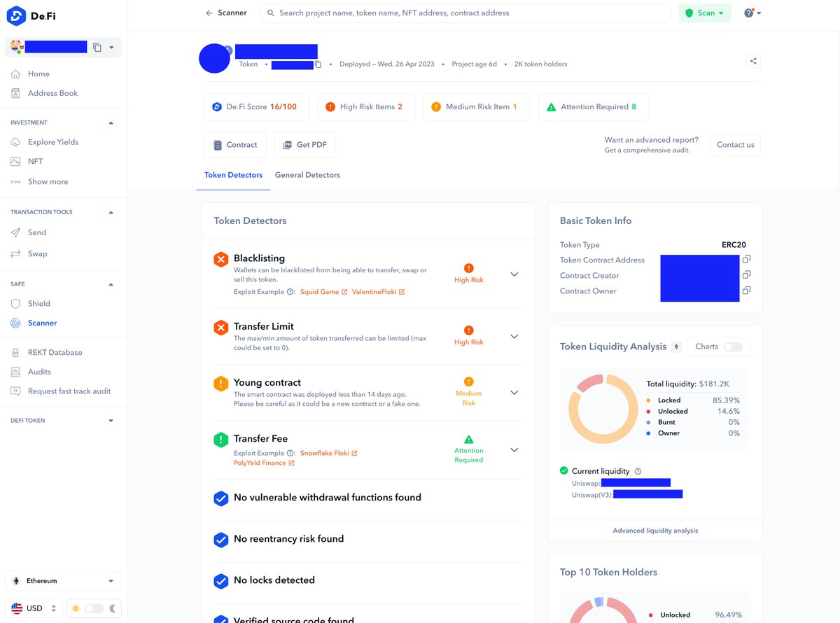Copy the token address near header
The image size is (840, 623).
point(318,64)
